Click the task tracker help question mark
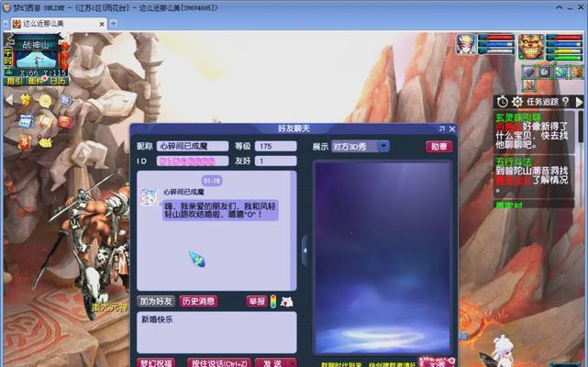This screenshot has width=588, height=367. pos(565,102)
